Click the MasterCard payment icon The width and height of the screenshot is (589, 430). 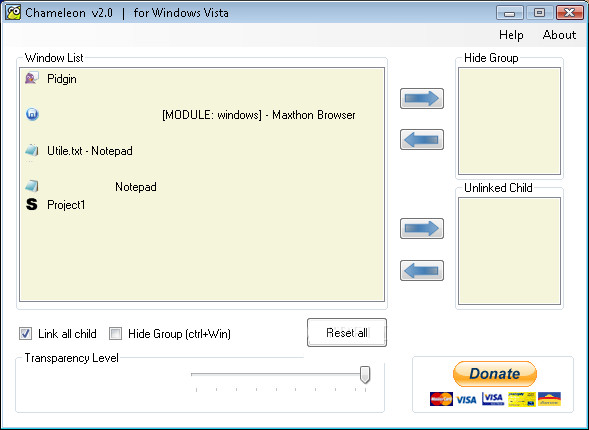441,399
